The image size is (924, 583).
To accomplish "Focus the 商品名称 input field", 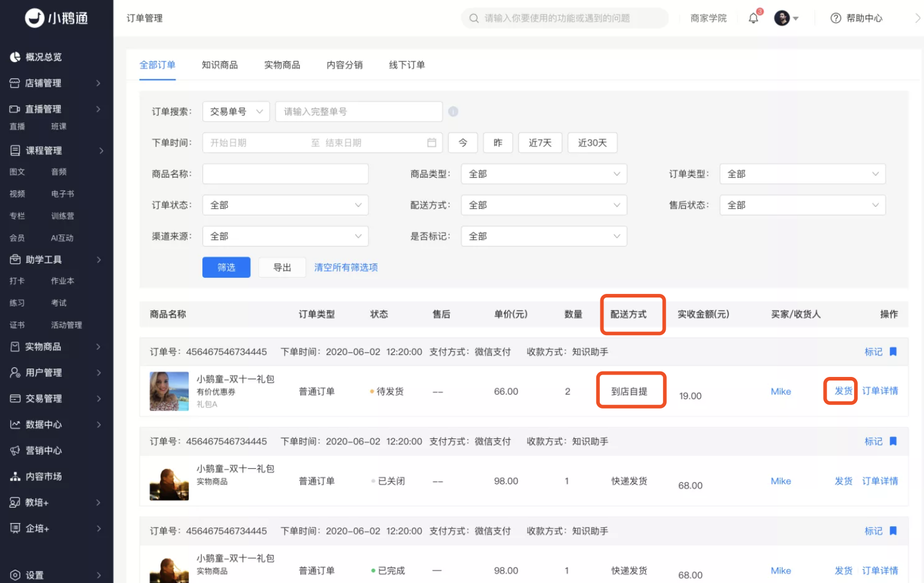I will [x=285, y=174].
